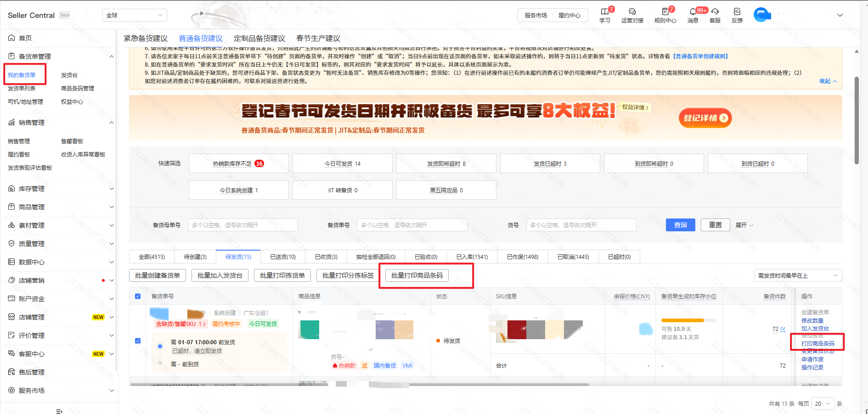868x414 pixels.
Task: Click the 重置 reset button
Action: coord(716,225)
